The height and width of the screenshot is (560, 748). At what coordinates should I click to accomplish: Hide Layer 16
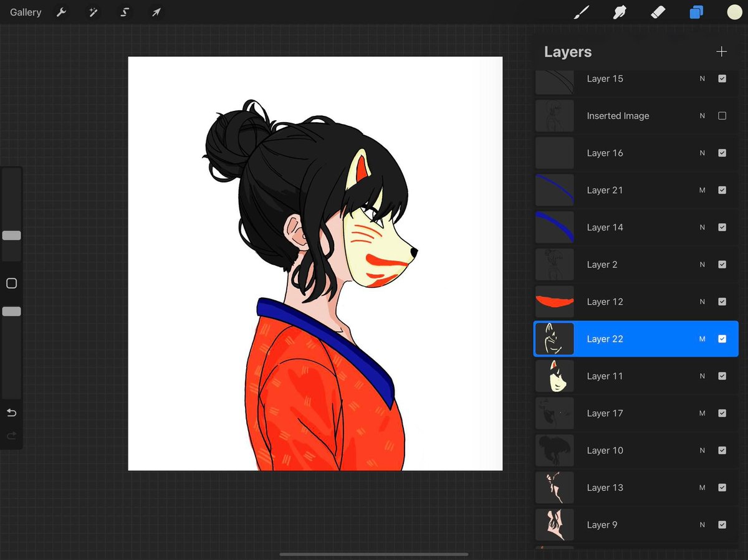tap(722, 153)
